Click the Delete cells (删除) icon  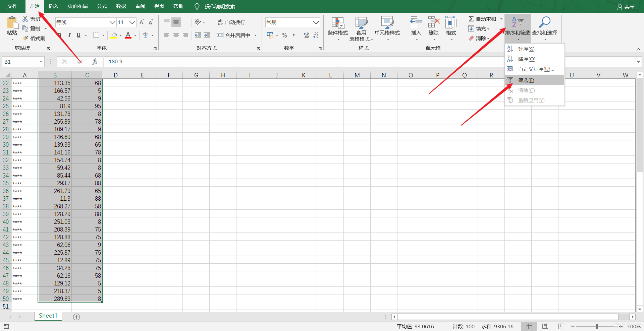click(x=434, y=22)
